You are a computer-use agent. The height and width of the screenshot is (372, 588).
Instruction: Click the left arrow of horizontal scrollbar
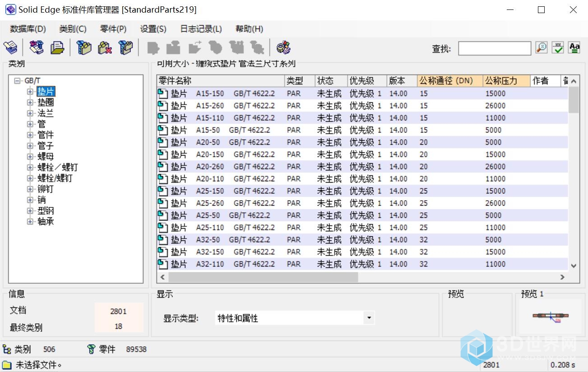(x=162, y=277)
